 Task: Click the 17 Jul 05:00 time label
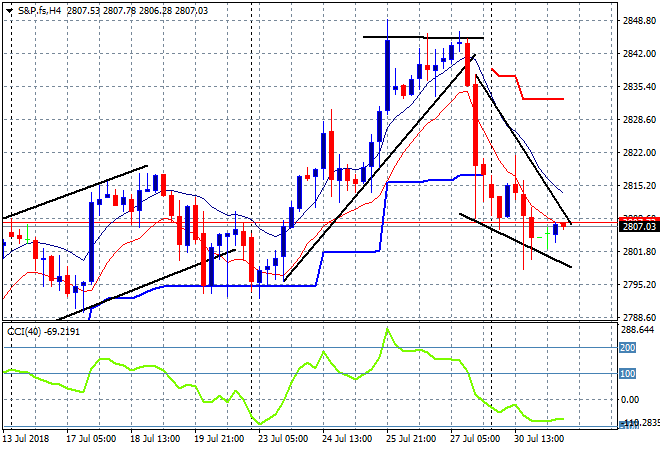pyautogui.click(x=91, y=439)
